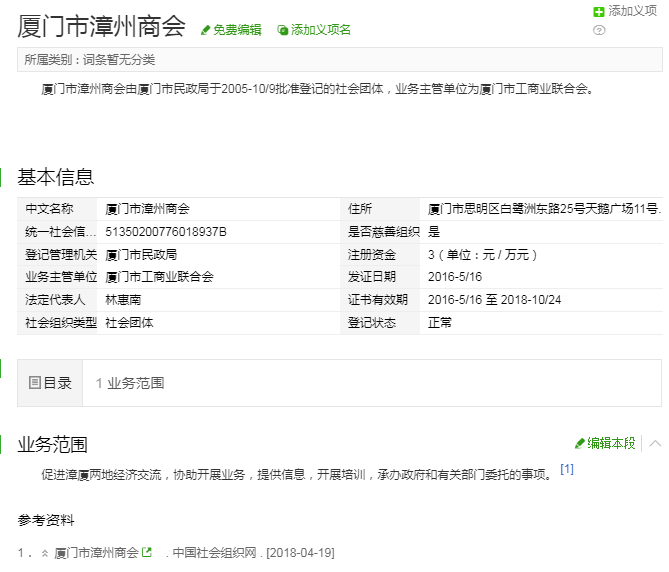
Task: Click the 是 value beside 是否慈善组织
Action: (x=434, y=232)
